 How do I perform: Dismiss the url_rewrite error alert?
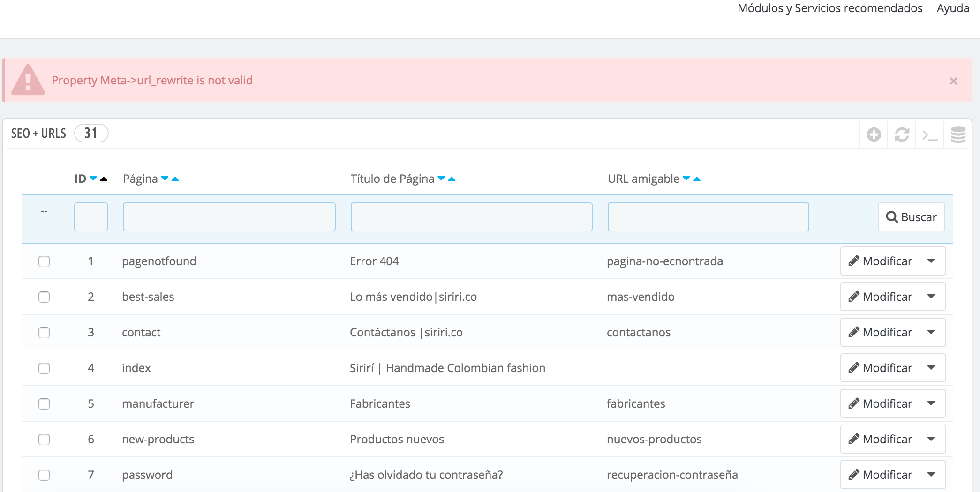click(x=953, y=81)
